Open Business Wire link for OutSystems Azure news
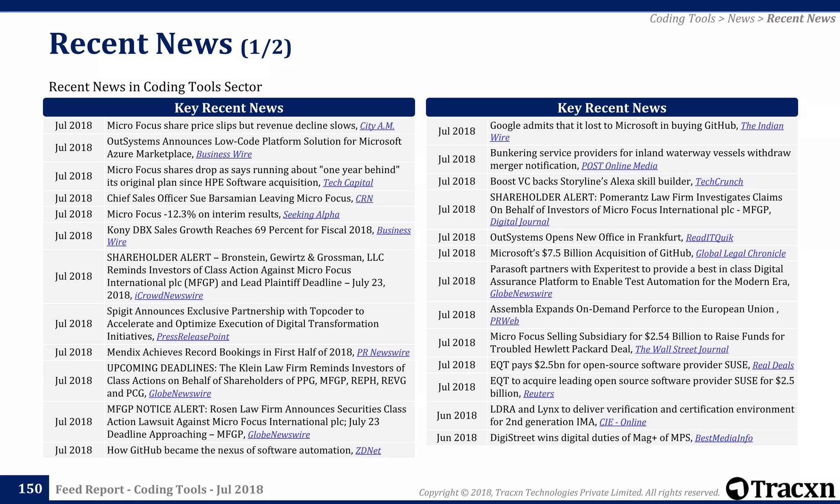 click(224, 154)
